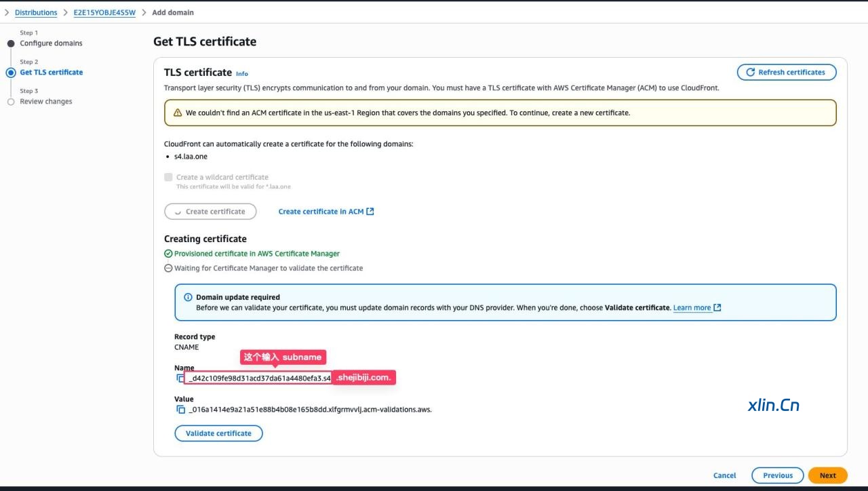Open E2E15YOBJE4S5W distribution breadcrumb
The image size is (868, 491).
coord(104,13)
